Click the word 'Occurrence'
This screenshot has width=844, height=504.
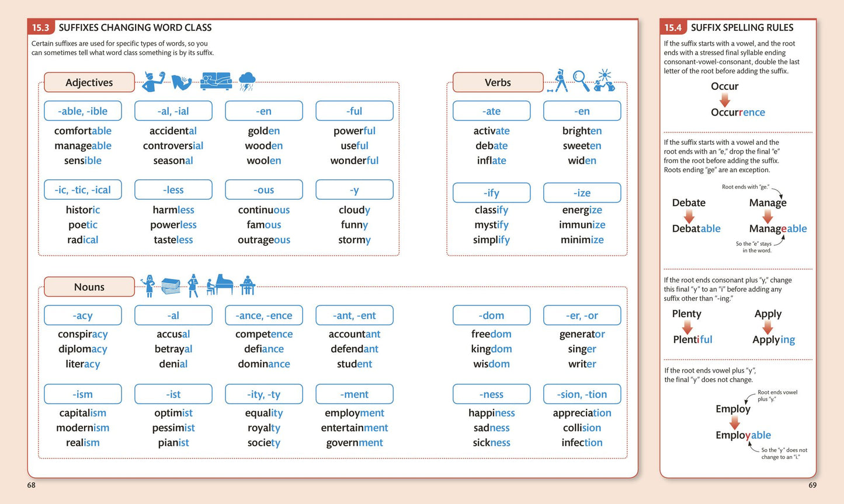[x=738, y=112]
